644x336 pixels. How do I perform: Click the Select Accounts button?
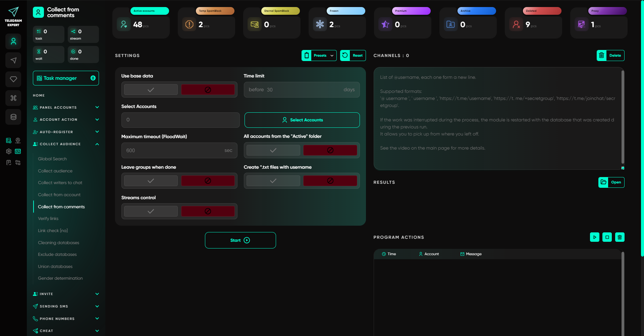pos(302,120)
